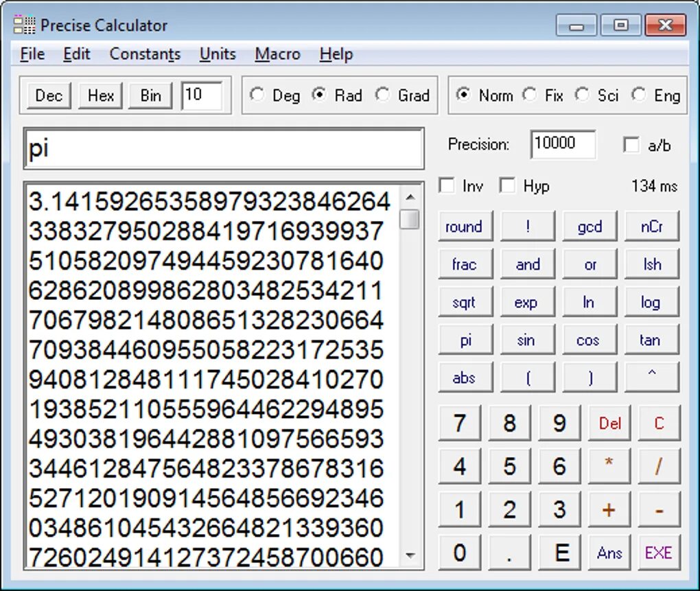Image resolution: width=700 pixels, height=591 pixels.
Task: Open the Constants menu
Action: pos(145,54)
